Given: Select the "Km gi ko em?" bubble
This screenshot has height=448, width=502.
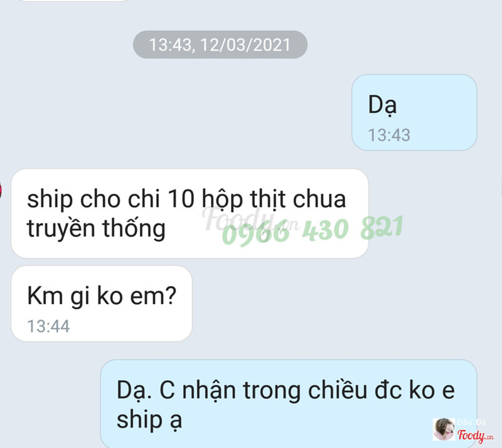Looking at the screenshot, I should coord(102,304).
